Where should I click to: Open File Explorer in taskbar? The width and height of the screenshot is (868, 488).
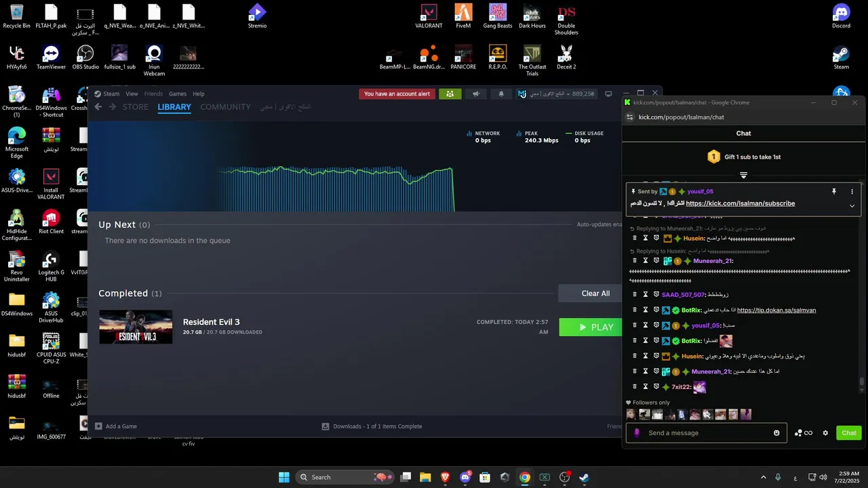point(425,477)
